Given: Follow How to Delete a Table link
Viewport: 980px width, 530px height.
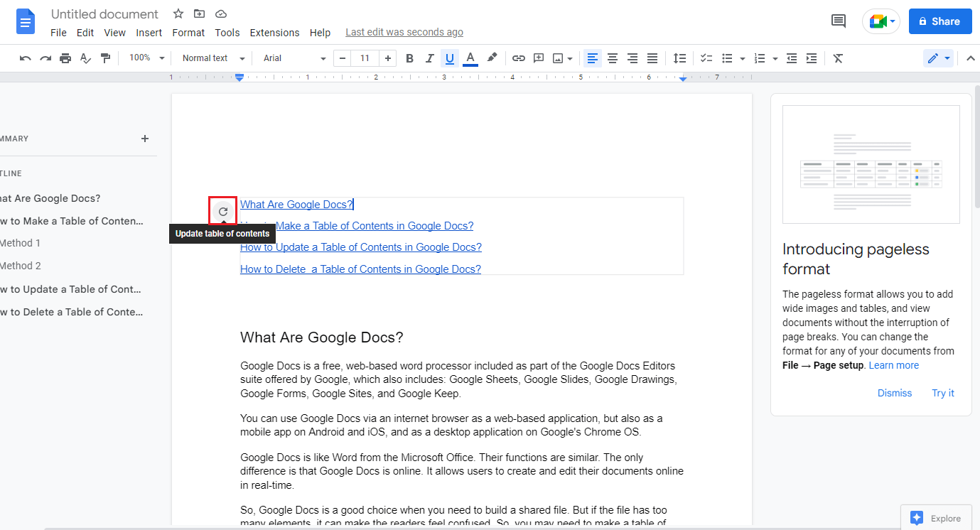Looking at the screenshot, I should pos(361,269).
